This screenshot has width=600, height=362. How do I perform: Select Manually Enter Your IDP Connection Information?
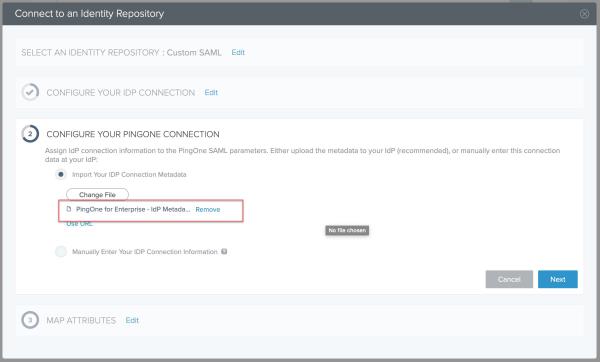tap(60, 251)
